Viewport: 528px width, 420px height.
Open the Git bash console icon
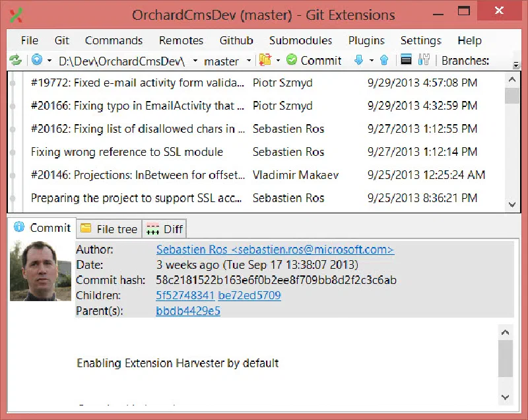pyautogui.click(x=406, y=60)
